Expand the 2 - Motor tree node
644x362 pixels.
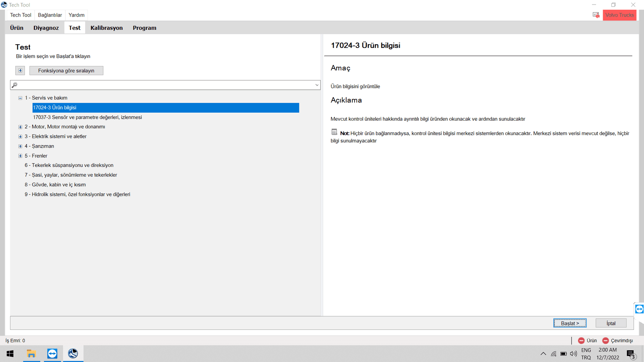[20, 127]
